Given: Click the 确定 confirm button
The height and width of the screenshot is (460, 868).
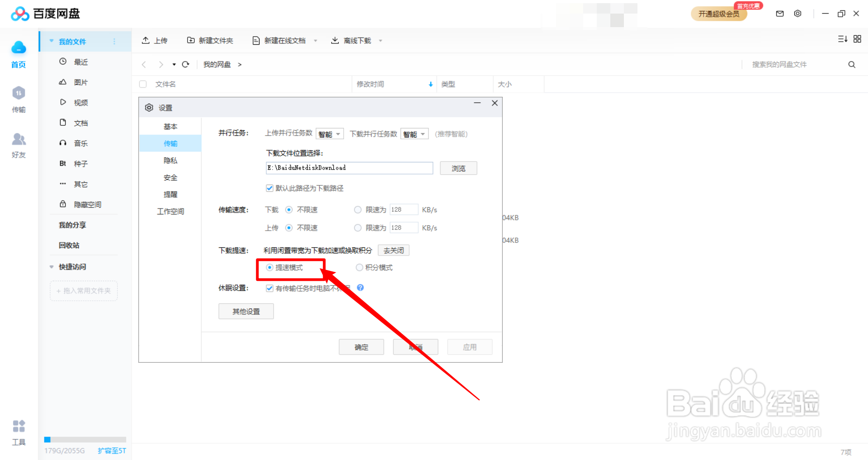Looking at the screenshot, I should click(x=361, y=347).
